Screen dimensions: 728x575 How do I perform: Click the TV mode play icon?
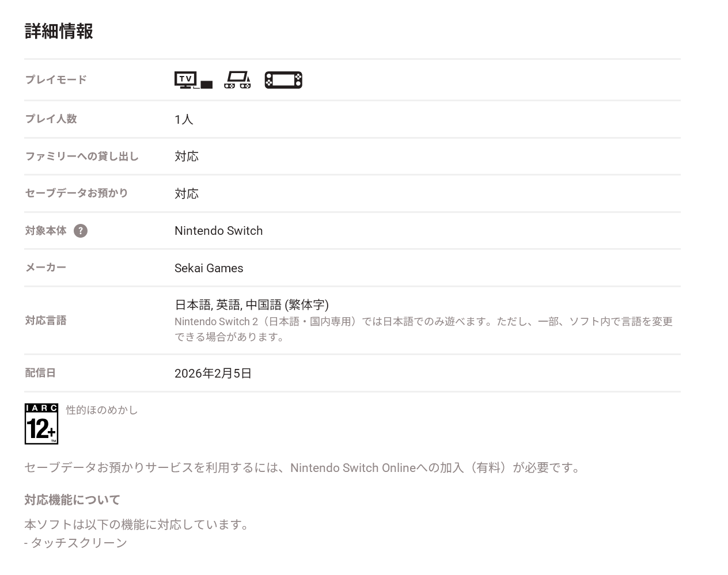point(194,80)
